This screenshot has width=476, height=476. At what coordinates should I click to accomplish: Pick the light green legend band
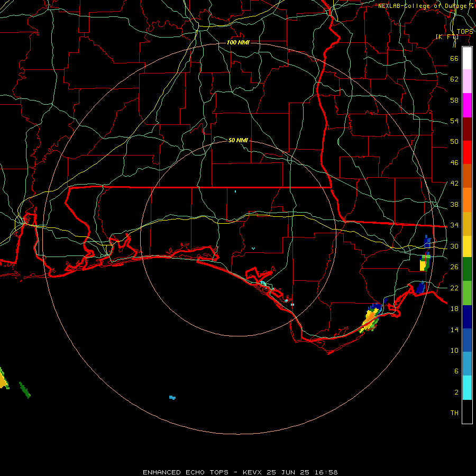(x=467, y=293)
